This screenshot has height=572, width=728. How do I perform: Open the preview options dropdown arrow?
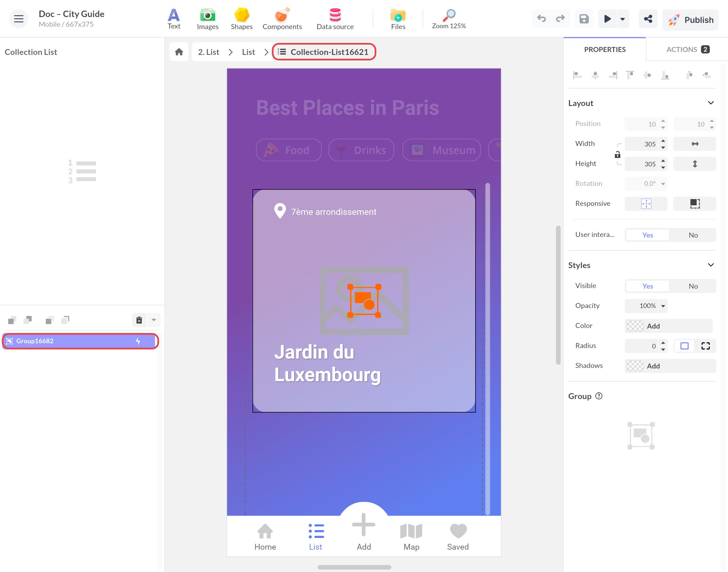click(623, 19)
